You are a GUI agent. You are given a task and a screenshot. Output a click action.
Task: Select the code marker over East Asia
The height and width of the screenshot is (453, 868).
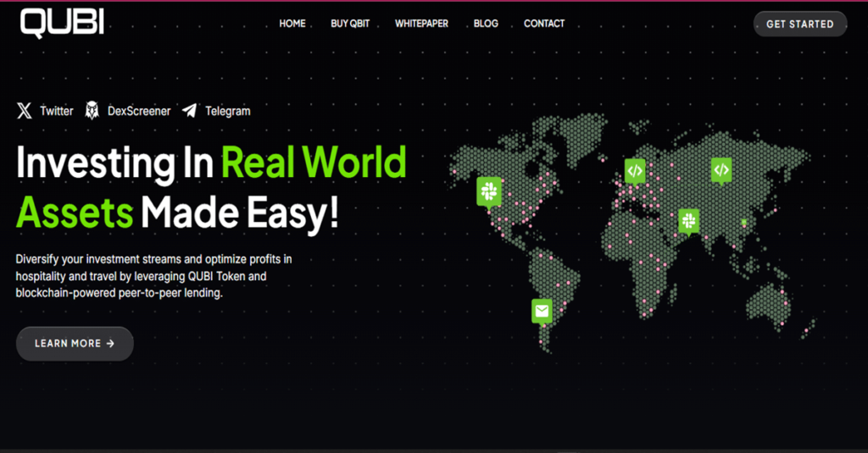(721, 169)
